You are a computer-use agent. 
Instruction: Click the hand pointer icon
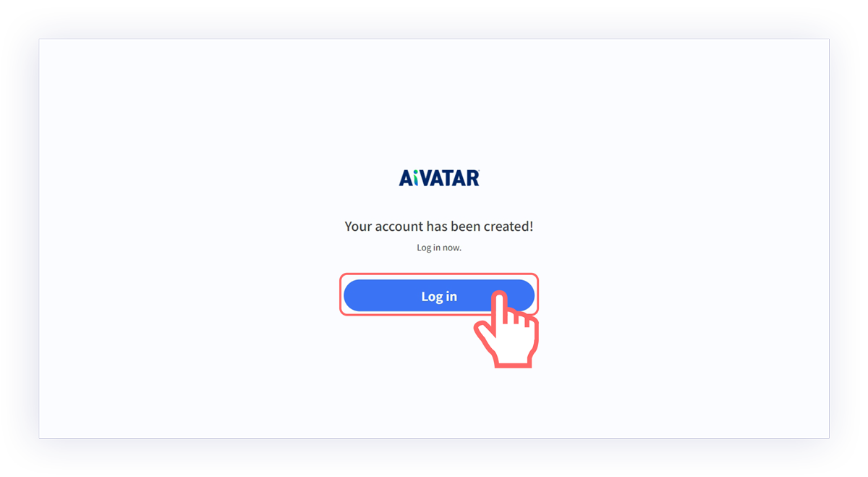coord(506,329)
